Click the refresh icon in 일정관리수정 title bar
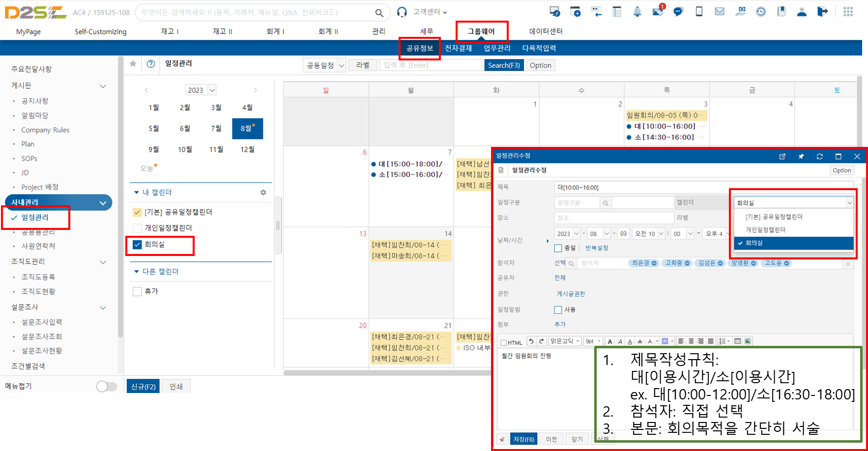Screen dimensions: 868x451 coord(820,156)
